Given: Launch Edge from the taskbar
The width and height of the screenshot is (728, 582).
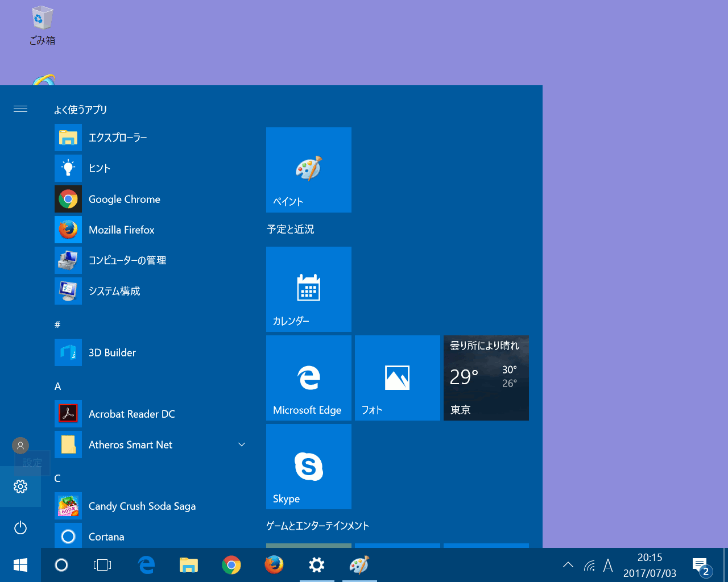Looking at the screenshot, I should point(147,565).
